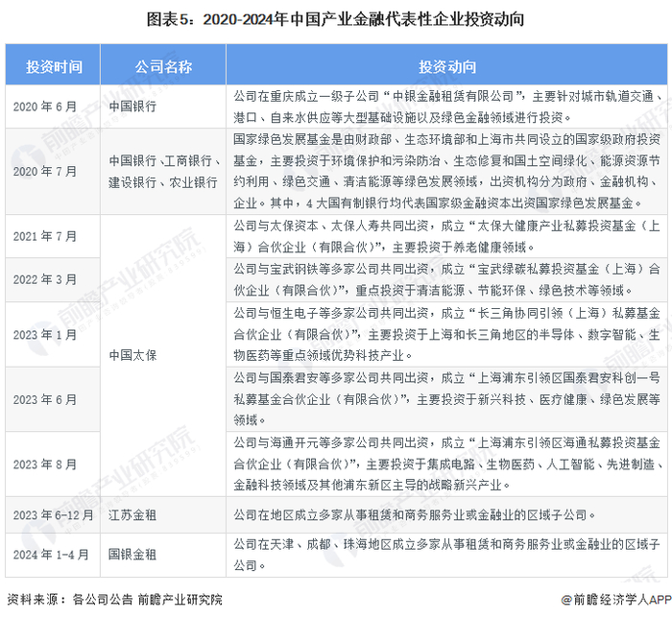The width and height of the screenshot is (672, 619).
Task: Click the 江苏金租 regional subsidiaries description
Action: [x=447, y=515]
